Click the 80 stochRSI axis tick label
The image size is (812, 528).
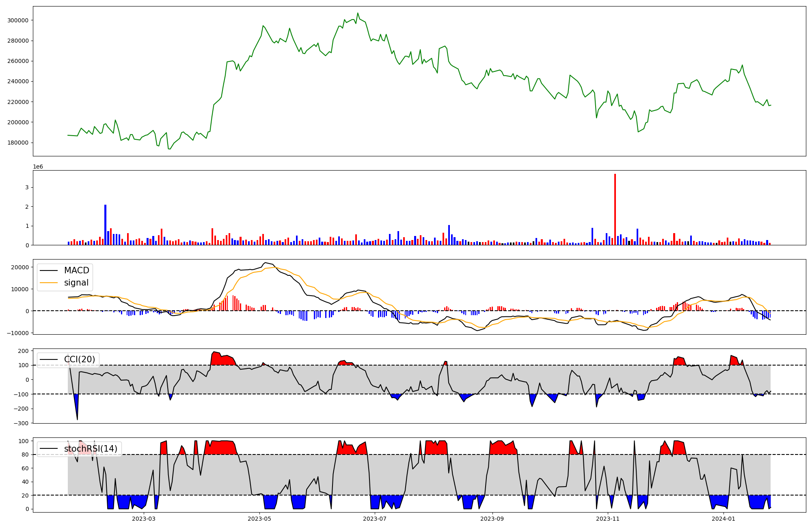25,455
